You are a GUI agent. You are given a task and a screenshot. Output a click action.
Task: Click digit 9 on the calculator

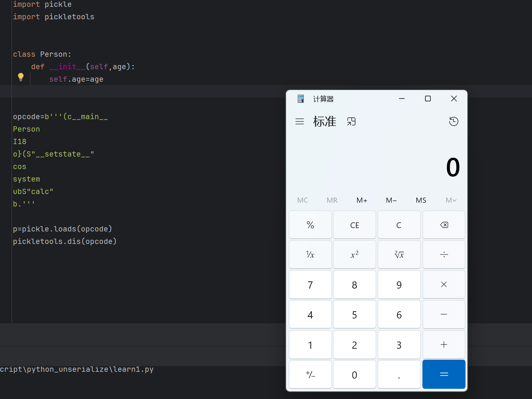(x=399, y=284)
